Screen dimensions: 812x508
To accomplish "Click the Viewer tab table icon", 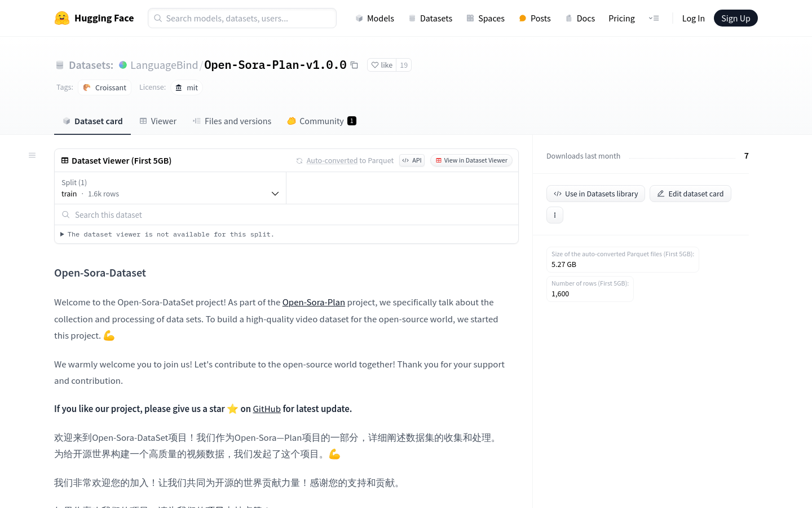I will coord(143,121).
